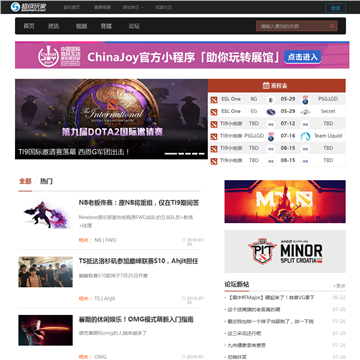The height and width of the screenshot is (360, 360).
Task: Click the 登录 login button
Action: click(x=335, y=8)
